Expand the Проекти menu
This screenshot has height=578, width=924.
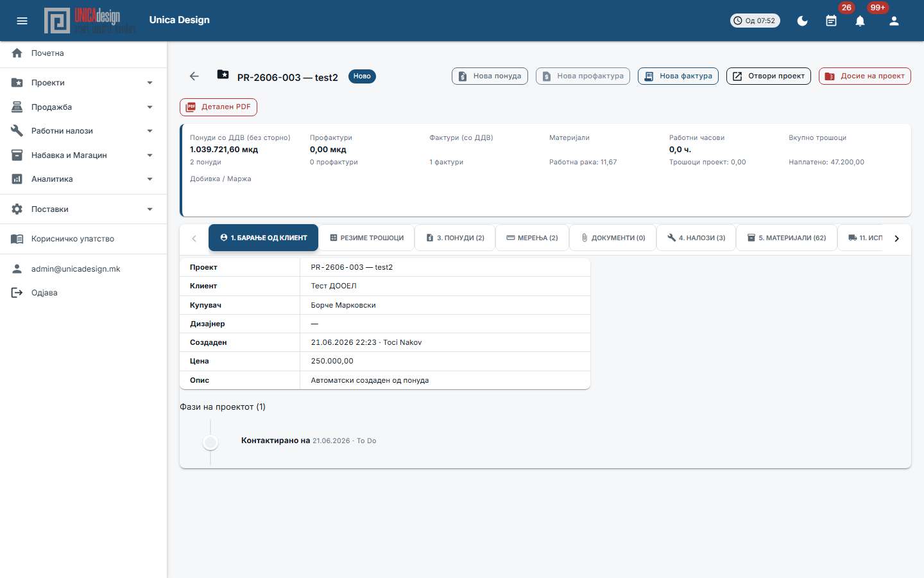pos(83,83)
